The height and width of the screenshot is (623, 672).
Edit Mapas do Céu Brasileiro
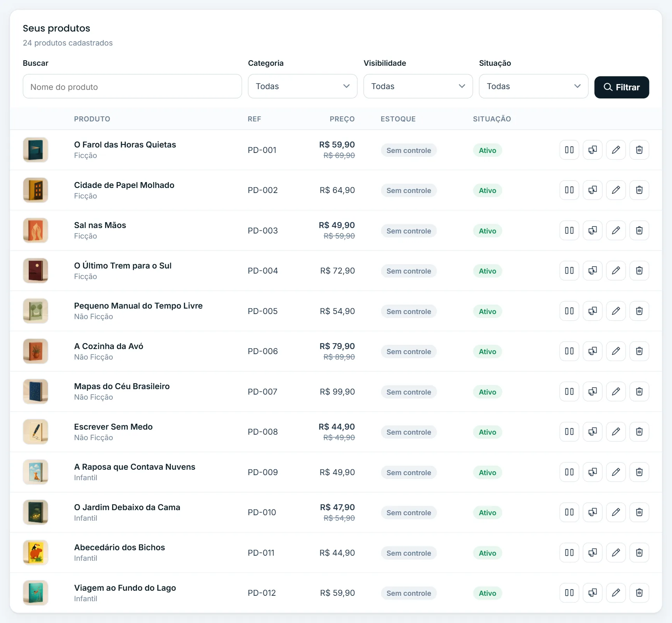coord(616,391)
